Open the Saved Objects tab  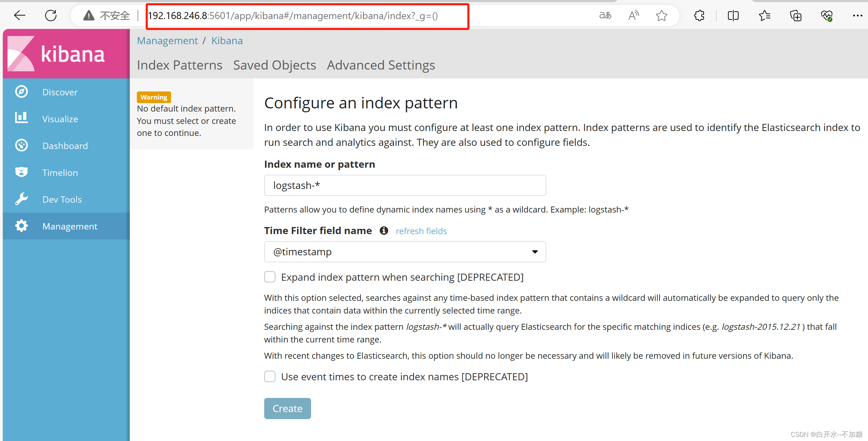pyautogui.click(x=274, y=65)
